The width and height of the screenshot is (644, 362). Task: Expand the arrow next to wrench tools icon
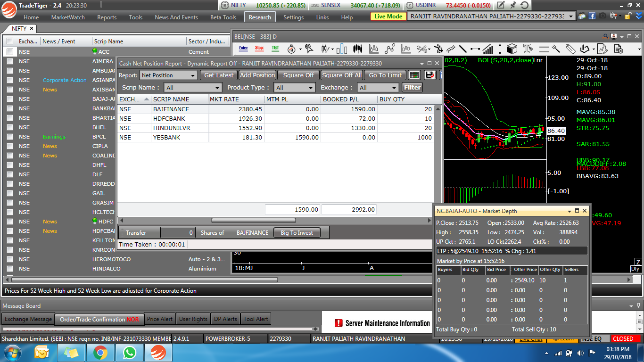click(x=429, y=49)
